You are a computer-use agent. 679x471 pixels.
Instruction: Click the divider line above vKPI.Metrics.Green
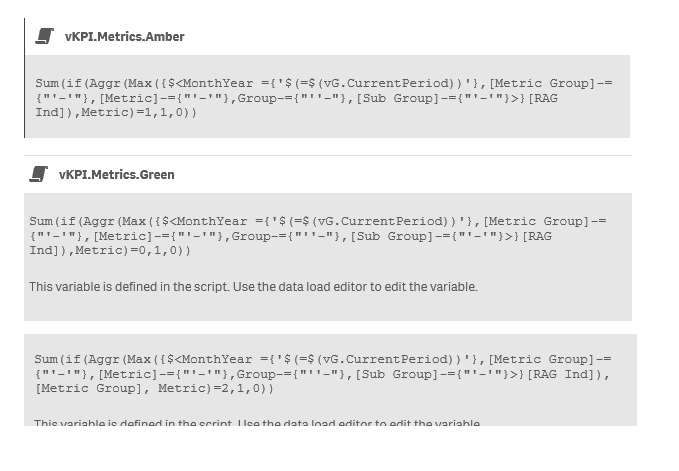pos(328,156)
